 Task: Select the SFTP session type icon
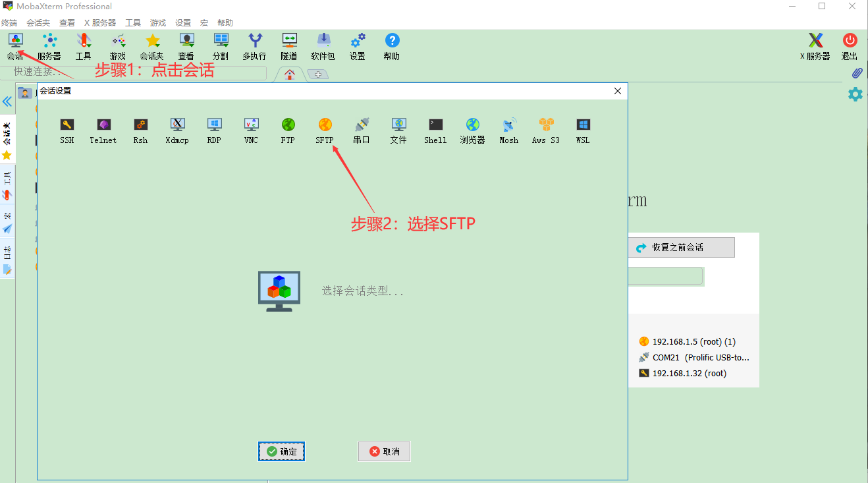click(x=325, y=130)
